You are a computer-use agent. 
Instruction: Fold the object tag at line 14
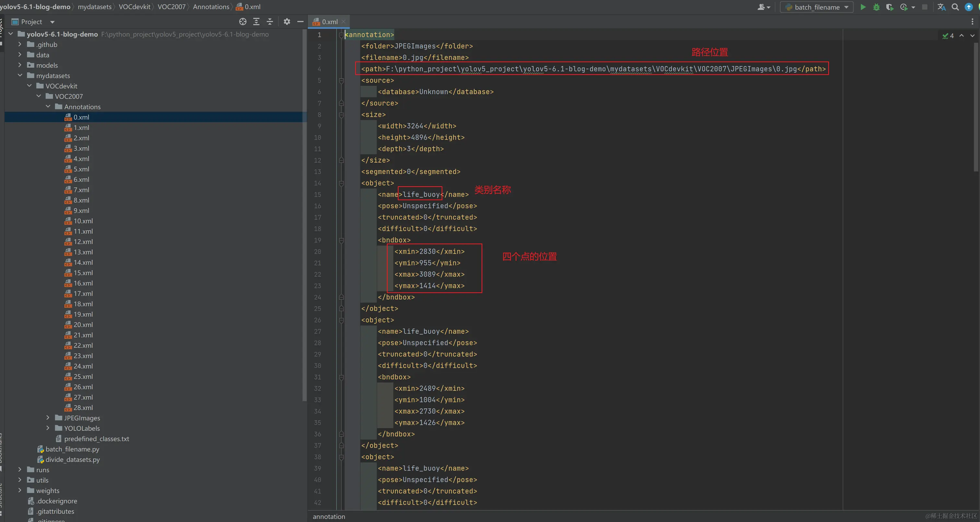(x=341, y=183)
